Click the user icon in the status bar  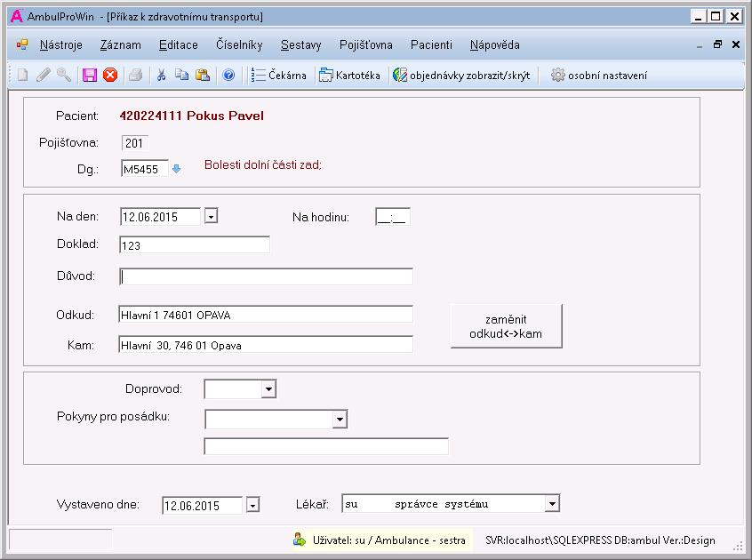pos(300,540)
